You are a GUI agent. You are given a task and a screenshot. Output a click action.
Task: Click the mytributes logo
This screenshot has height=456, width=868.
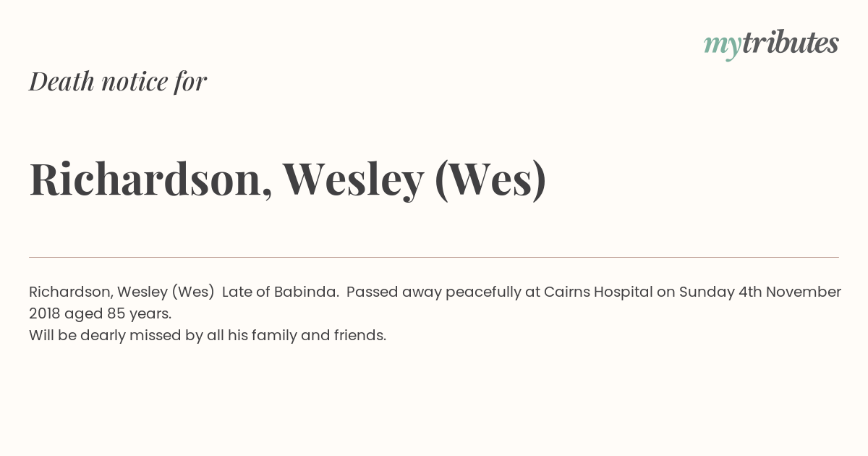pyautogui.click(x=771, y=44)
